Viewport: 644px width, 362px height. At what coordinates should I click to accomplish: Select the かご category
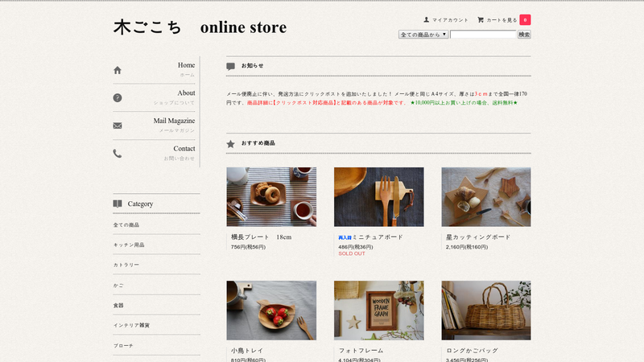(x=118, y=286)
